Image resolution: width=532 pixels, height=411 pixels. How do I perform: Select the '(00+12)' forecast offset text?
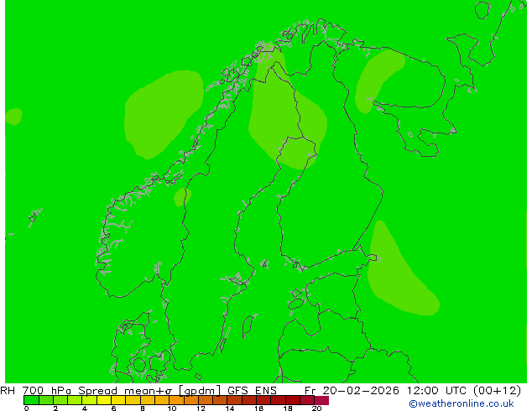click(x=497, y=390)
